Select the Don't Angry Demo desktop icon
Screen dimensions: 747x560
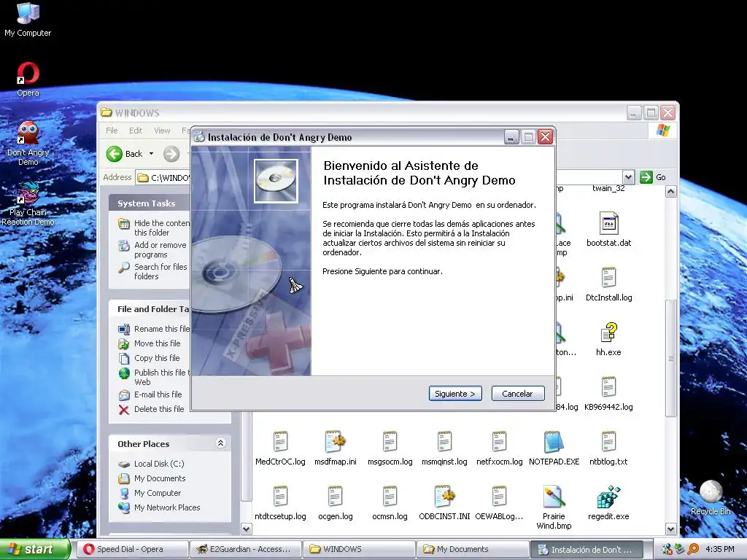(x=28, y=143)
